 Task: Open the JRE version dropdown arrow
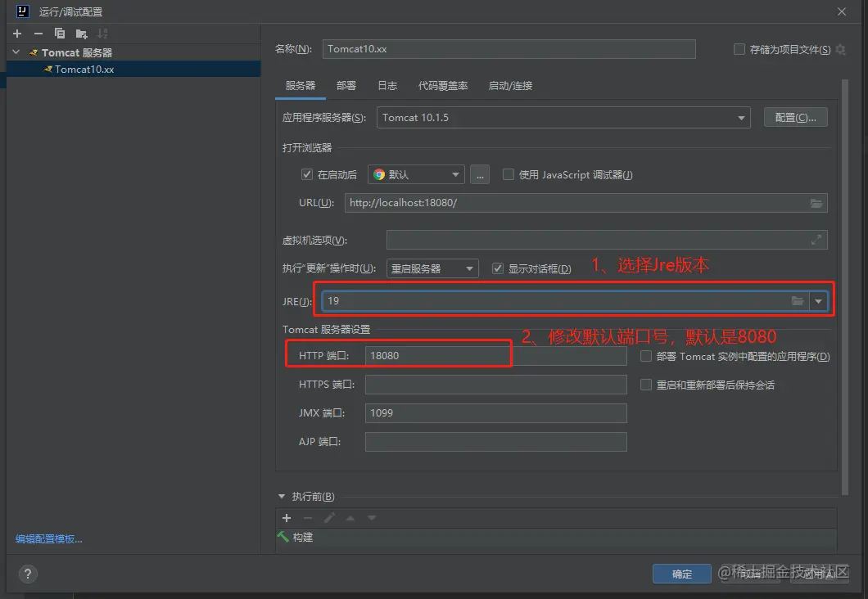pos(818,301)
